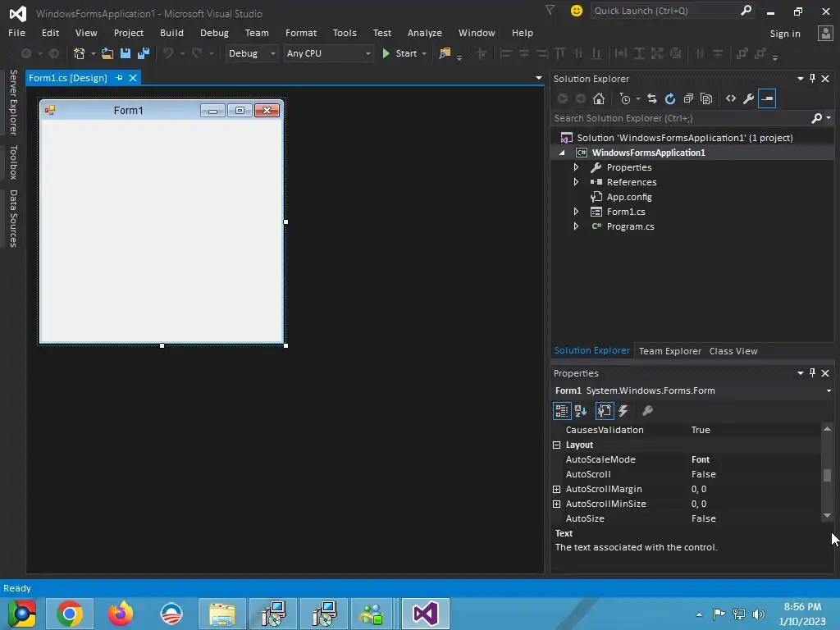Collapse All in Solution Explorer toolbar
The image size is (840, 630).
pos(688,98)
